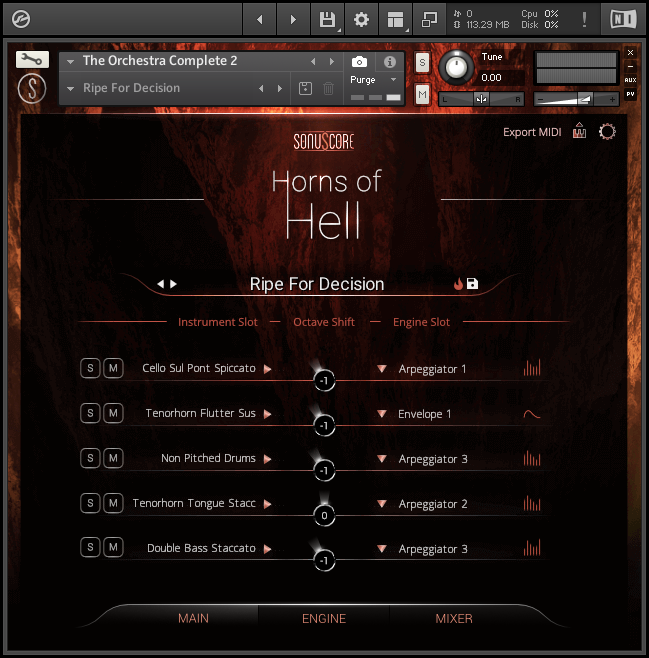Image resolution: width=649 pixels, height=658 pixels.
Task: Click the L-R pan slider
Action: pos(481,99)
